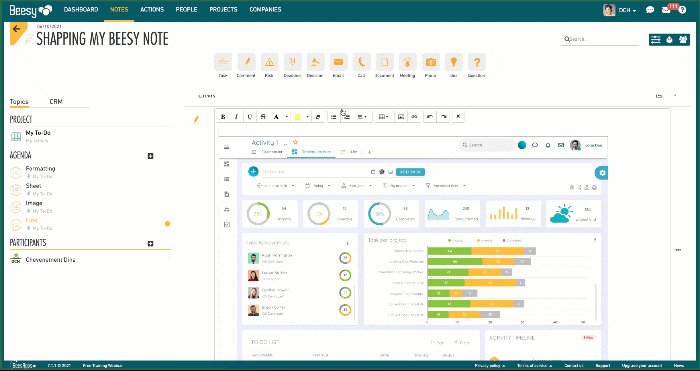The image size is (700, 371).
Task: Open the font color dropdown arrow
Action: (x=287, y=117)
